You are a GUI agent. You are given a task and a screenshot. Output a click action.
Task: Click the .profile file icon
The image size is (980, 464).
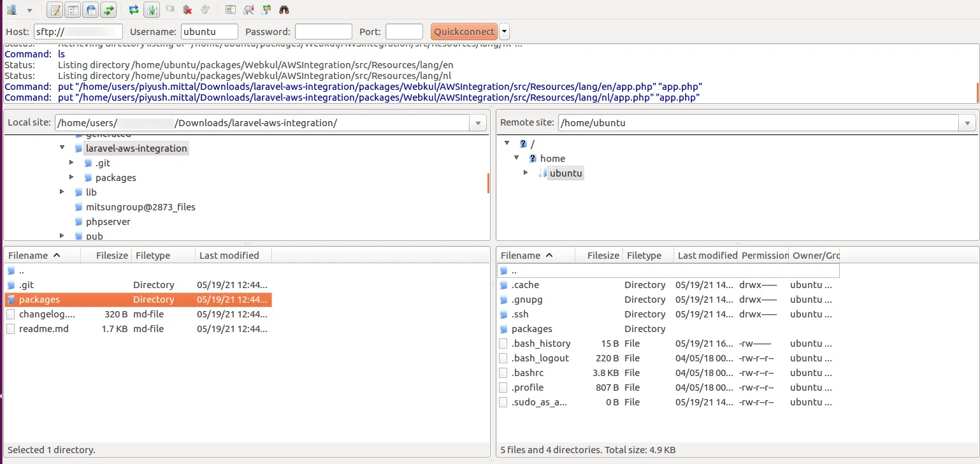pyautogui.click(x=503, y=388)
